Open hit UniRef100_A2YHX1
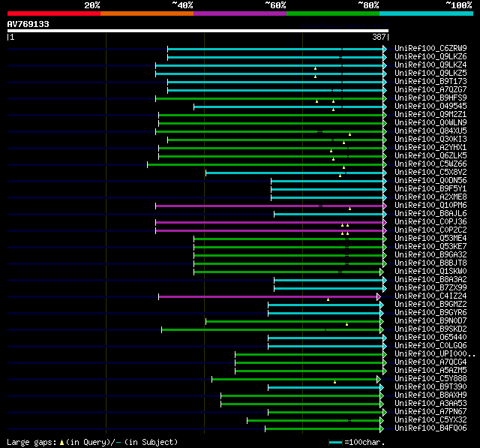 coord(430,148)
